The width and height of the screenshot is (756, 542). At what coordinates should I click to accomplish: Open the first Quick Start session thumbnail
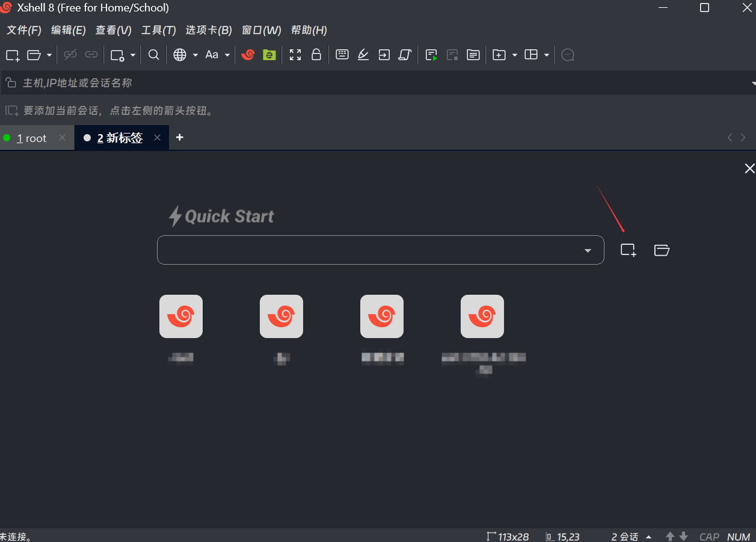pyautogui.click(x=181, y=316)
